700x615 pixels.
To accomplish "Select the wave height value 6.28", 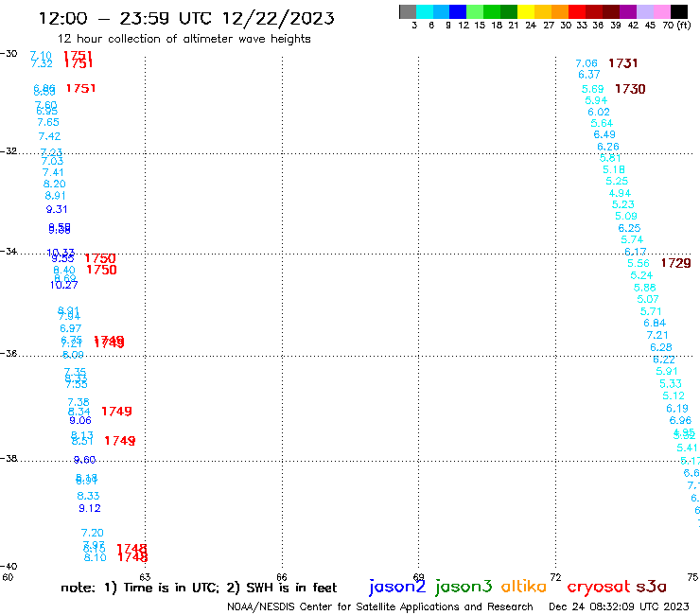I will pyautogui.click(x=661, y=347).
